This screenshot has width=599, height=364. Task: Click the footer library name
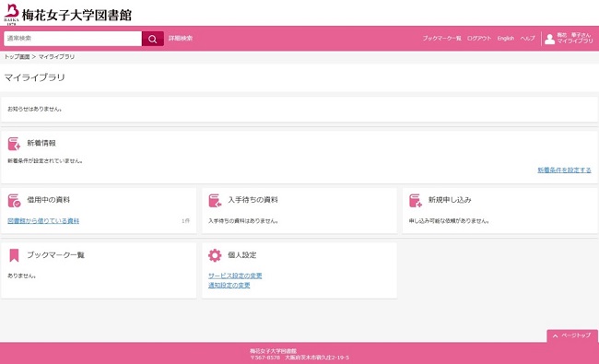pyautogui.click(x=273, y=350)
